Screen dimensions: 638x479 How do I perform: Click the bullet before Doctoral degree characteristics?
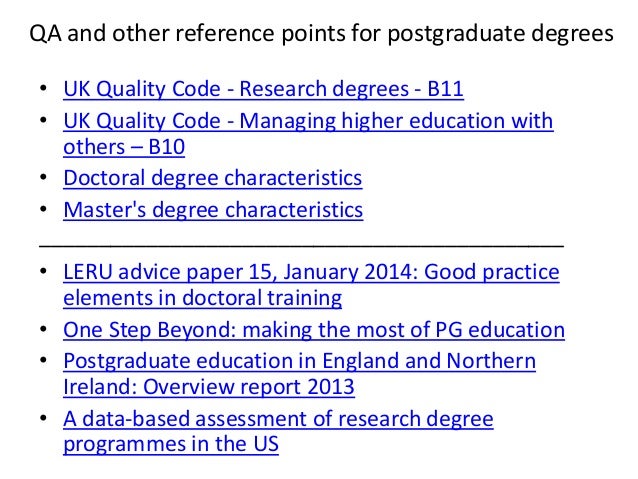coord(45,180)
